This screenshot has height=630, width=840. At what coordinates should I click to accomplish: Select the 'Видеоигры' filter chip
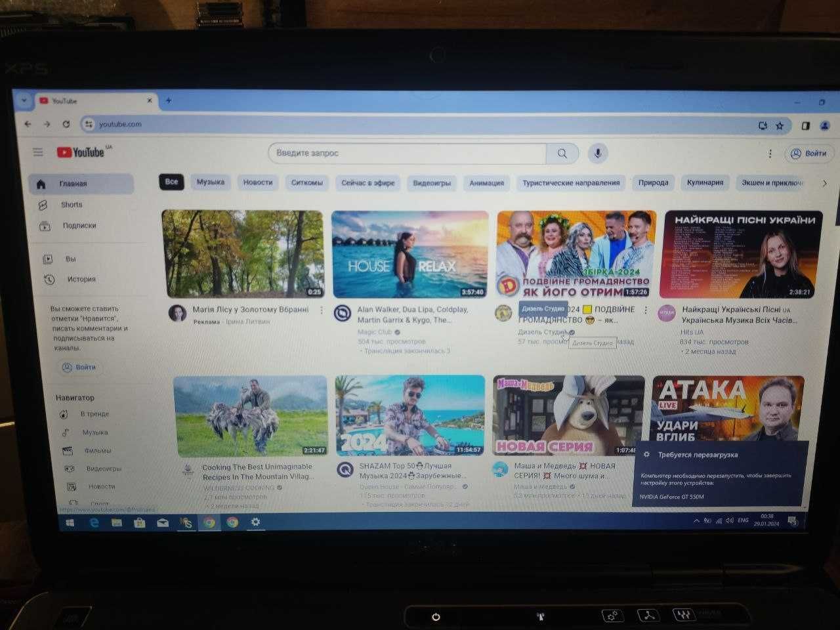432,183
